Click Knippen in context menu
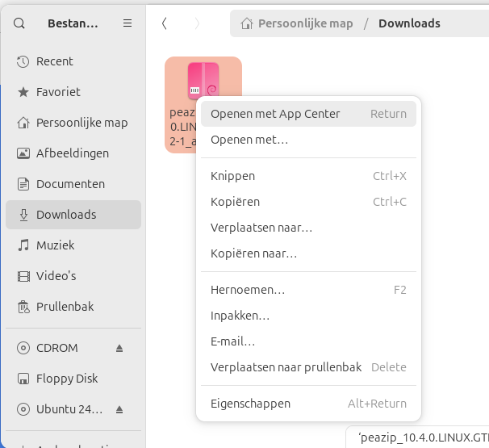The image size is (489, 448). click(x=232, y=176)
